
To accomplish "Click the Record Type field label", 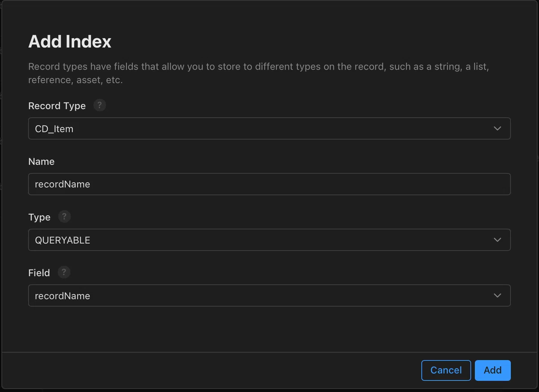I will (x=57, y=106).
